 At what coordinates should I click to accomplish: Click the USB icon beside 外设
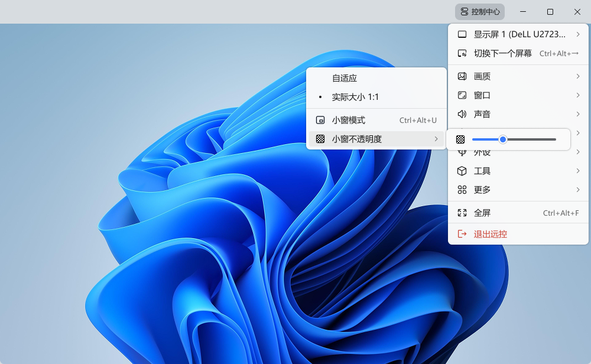pos(462,152)
